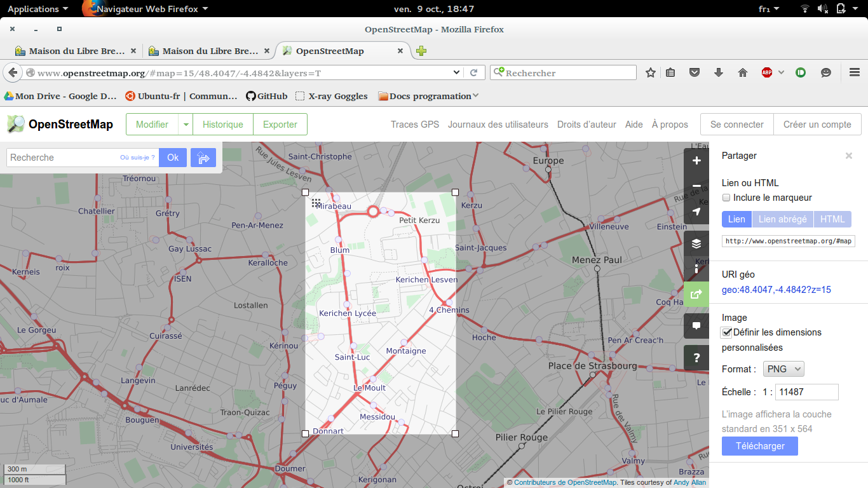The width and height of the screenshot is (868, 488).
Task: Open the GitHub bookmark
Action: 267,96
